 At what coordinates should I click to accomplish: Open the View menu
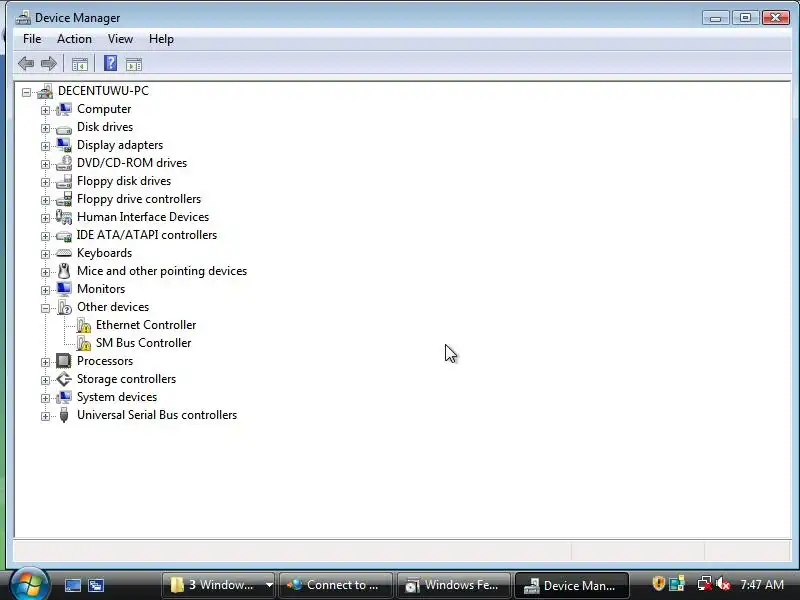120,39
